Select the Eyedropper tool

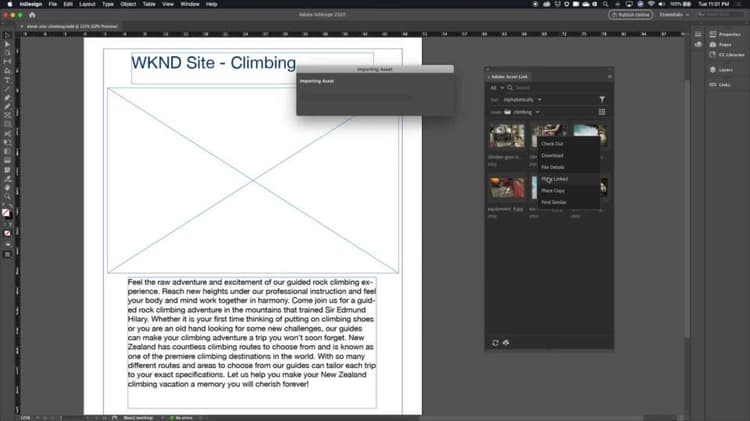pos(7,178)
